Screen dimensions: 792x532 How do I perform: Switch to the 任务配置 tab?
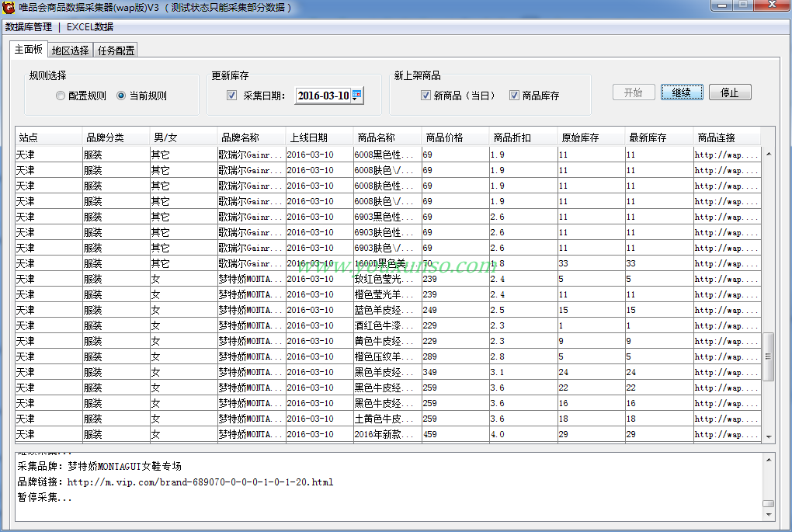tap(116, 50)
